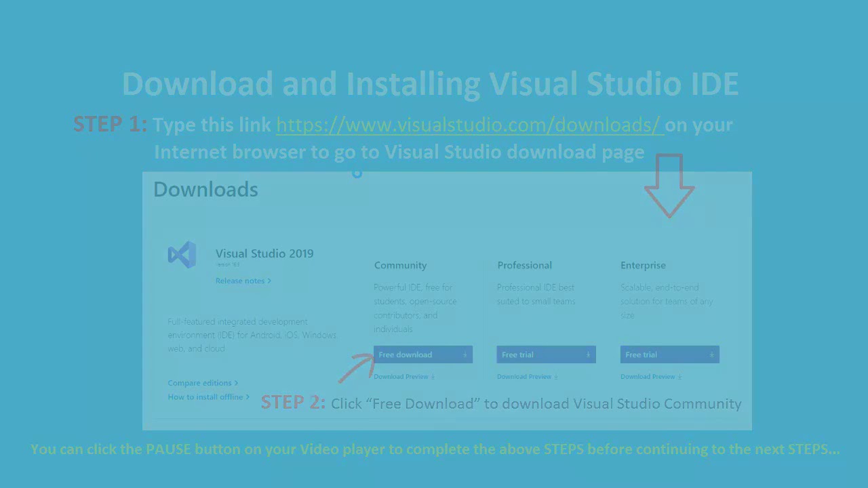Click the Visual Studio 2019 logo icon

(x=182, y=255)
